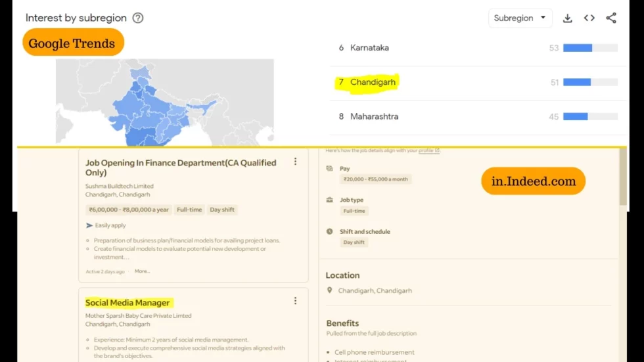Select Chandigarh in the subregion list
Image resolution: width=644 pixels, height=362 pixels.
(x=373, y=82)
